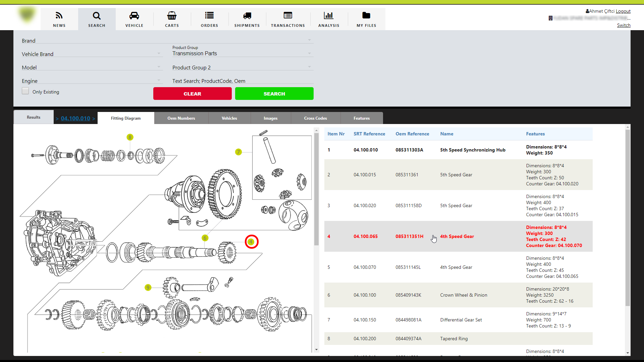
Task: Open the Analysis chart icon
Action: (x=329, y=16)
